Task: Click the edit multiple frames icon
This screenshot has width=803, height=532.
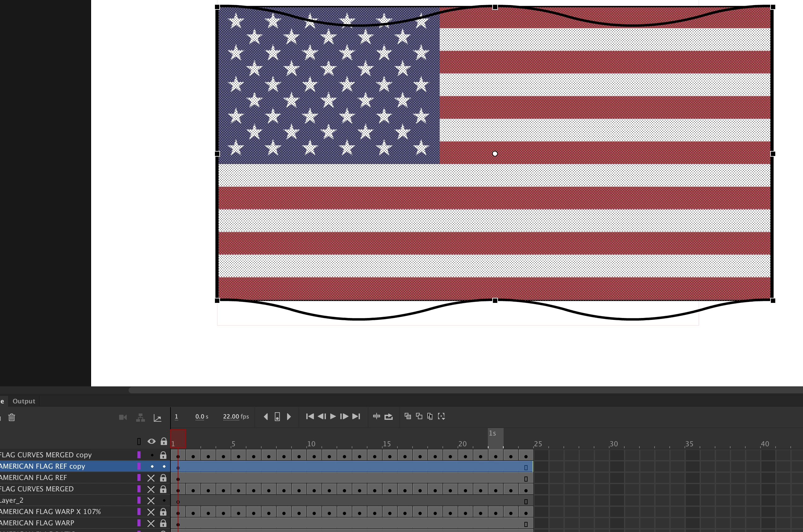Action: tap(430, 416)
